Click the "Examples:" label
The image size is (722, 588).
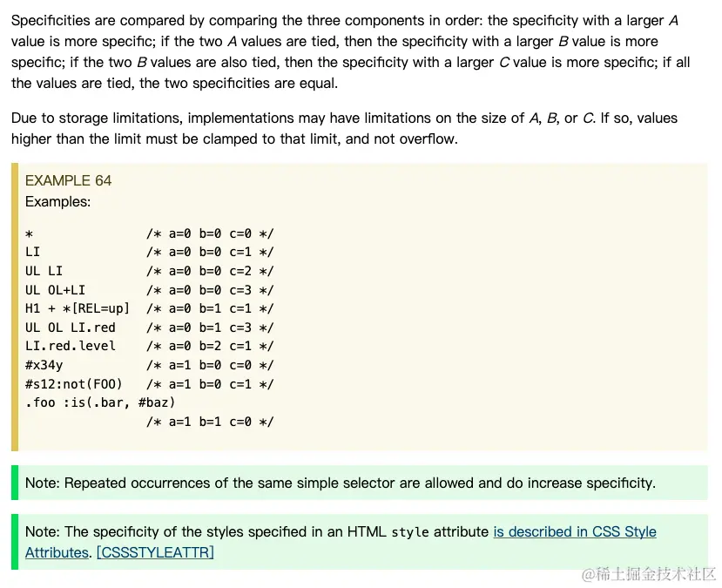pyautogui.click(x=57, y=202)
